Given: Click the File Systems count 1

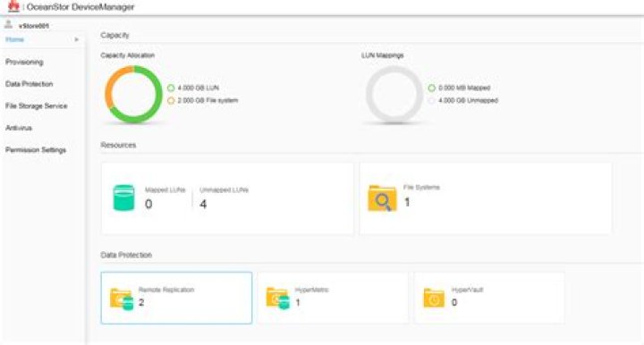Looking at the screenshot, I should pyautogui.click(x=407, y=202).
